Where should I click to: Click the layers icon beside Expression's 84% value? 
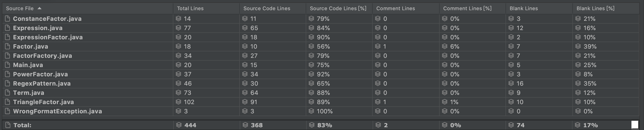311,28
